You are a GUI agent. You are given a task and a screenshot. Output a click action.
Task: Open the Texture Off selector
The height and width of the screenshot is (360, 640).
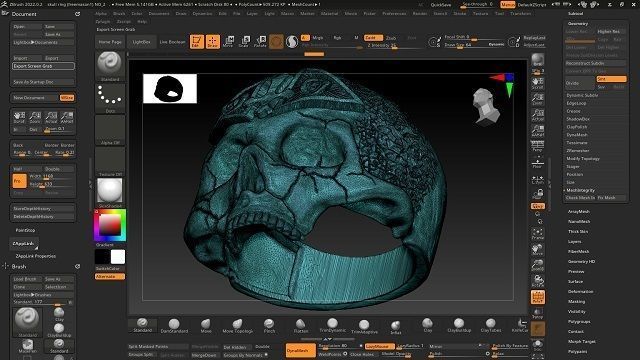[x=110, y=162]
